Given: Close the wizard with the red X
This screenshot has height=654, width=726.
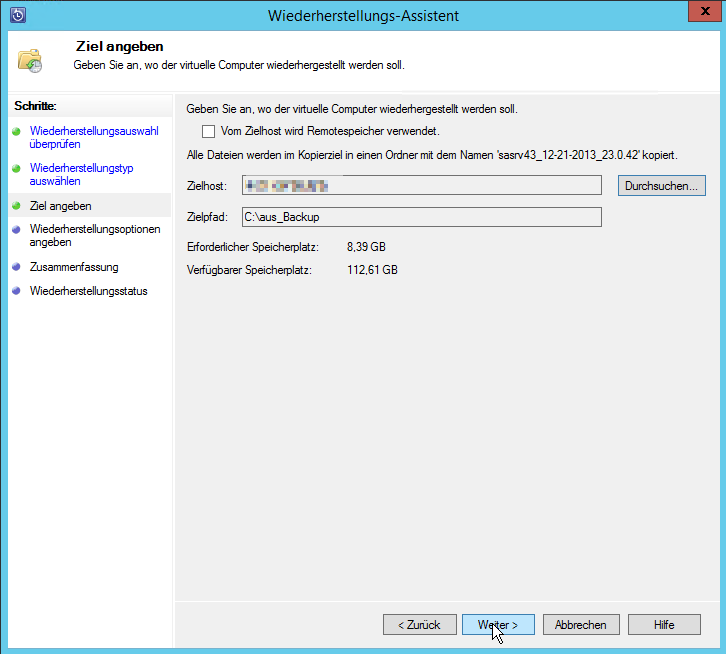Looking at the screenshot, I should pyautogui.click(x=701, y=14).
